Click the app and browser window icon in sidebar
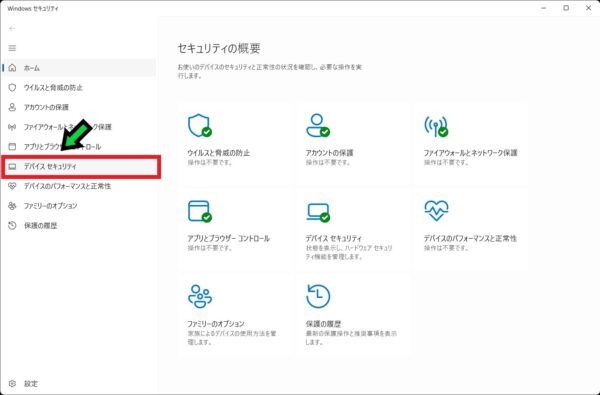600x395 pixels. pyautogui.click(x=12, y=147)
